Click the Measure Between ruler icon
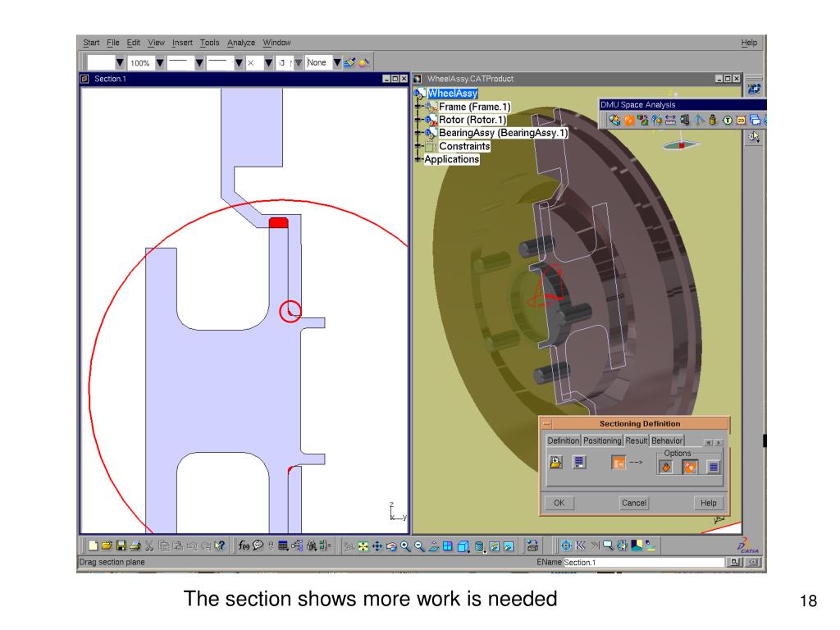This screenshot has width=840, height=630. tap(670, 120)
